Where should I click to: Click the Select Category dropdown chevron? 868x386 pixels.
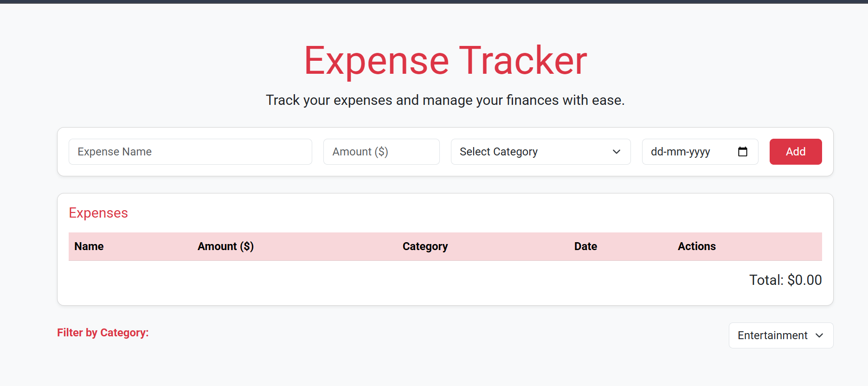click(x=616, y=152)
